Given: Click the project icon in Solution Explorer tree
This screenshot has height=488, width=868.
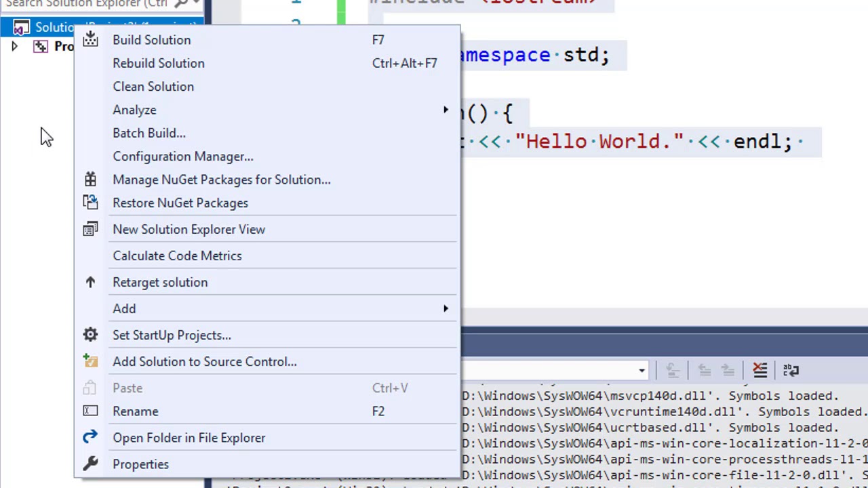Looking at the screenshot, I should [x=41, y=46].
